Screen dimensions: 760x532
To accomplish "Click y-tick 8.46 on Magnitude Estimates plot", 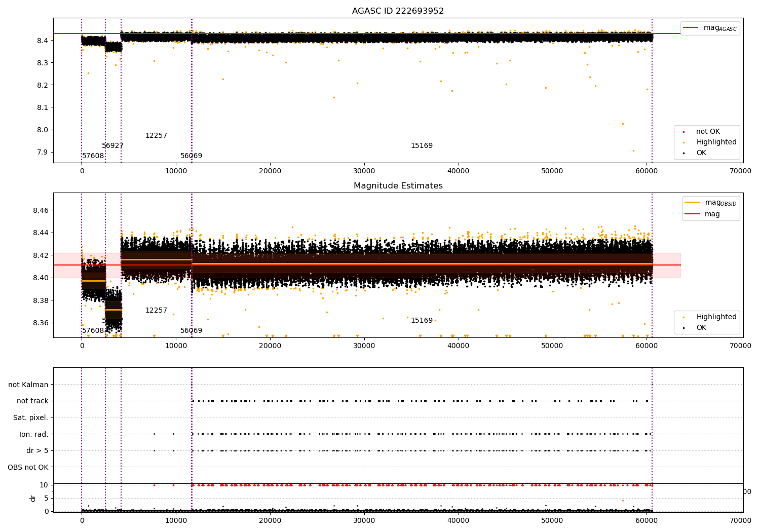I will pos(41,210).
